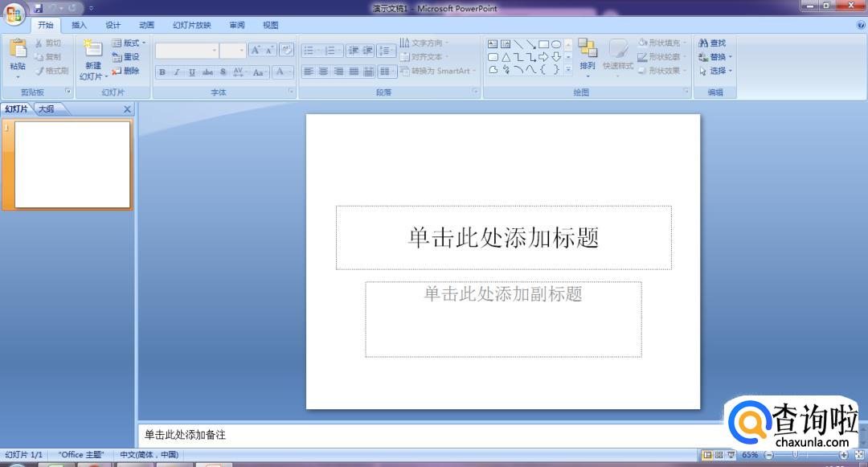Select the oval shape
The image size is (868, 467).
[556, 44]
